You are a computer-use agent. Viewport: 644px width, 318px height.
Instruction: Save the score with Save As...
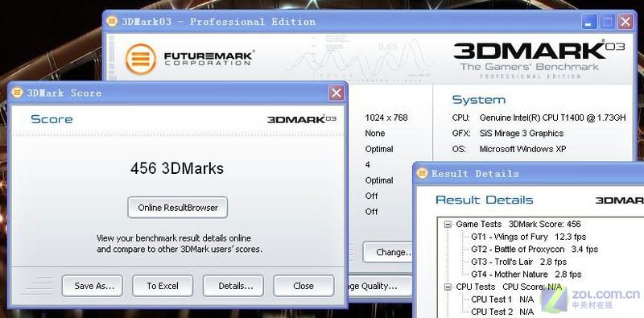(x=93, y=286)
